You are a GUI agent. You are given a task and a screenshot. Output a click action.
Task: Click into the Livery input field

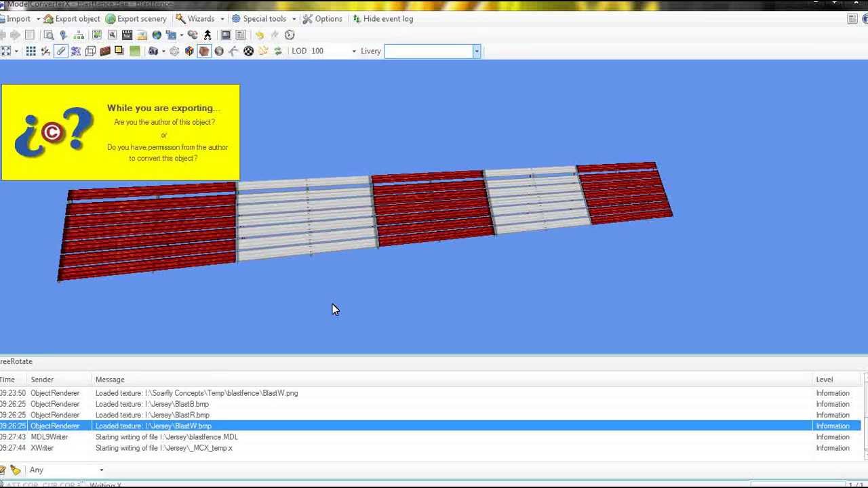pos(429,51)
